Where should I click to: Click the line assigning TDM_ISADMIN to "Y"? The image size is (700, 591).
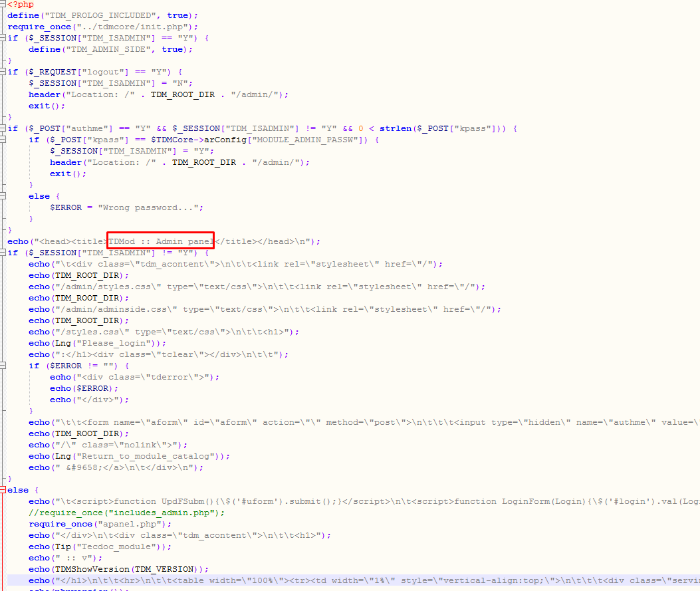click(132, 152)
